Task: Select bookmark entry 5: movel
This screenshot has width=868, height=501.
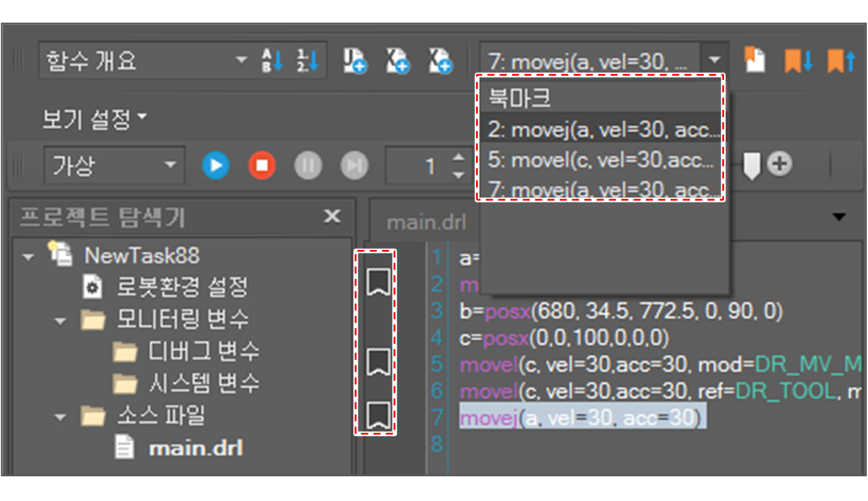Action: tap(599, 160)
